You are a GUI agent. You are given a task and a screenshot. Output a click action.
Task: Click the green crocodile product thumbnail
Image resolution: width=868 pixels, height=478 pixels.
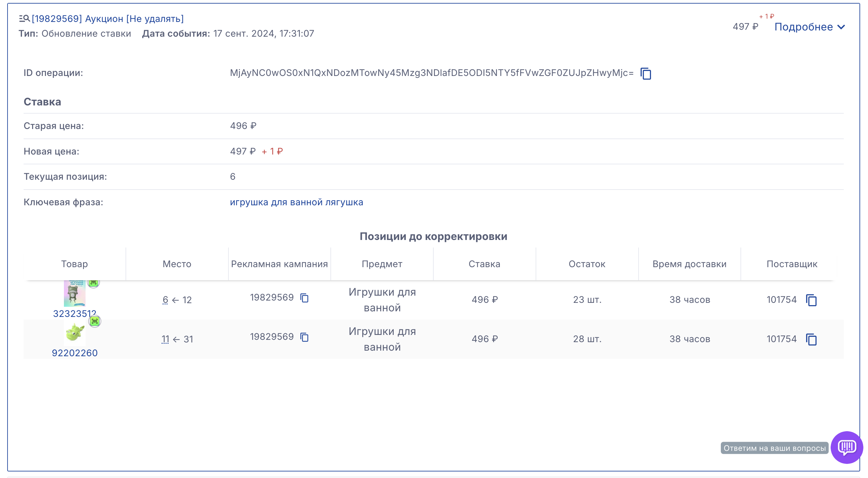click(x=74, y=333)
